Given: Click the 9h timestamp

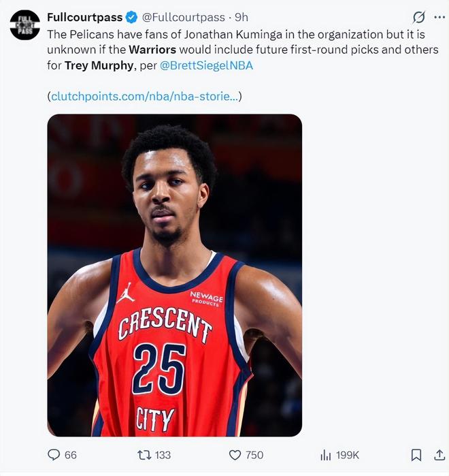Looking at the screenshot, I should (x=242, y=17).
